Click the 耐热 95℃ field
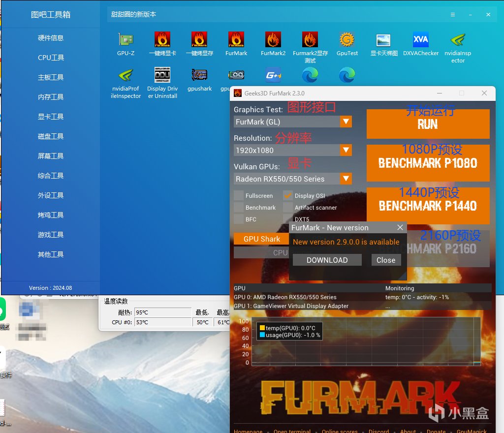 pos(163,312)
